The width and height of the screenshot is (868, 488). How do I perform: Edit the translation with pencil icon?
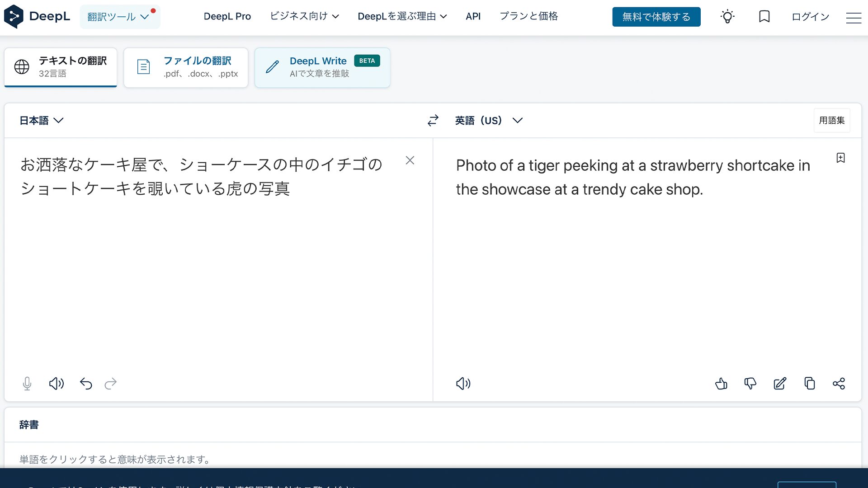click(780, 384)
